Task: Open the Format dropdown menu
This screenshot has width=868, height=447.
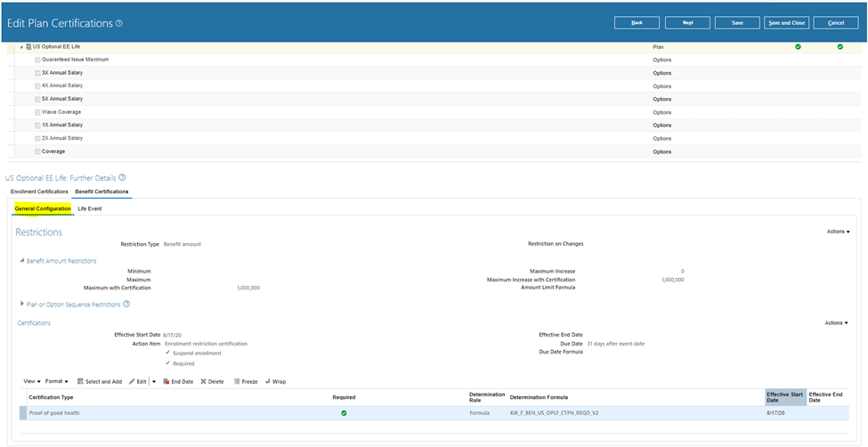Action: click(56, 382)
